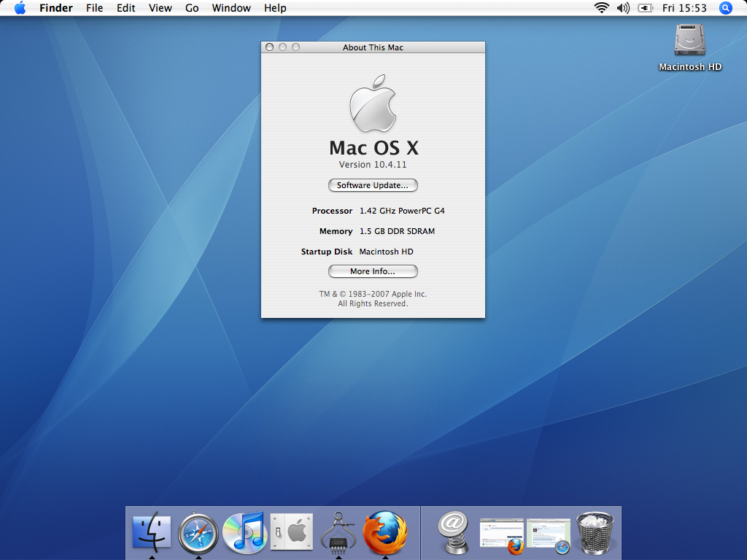Open the Apple menu in menu bar
This screenshot has width=747, height=560.
click(20, 8)
